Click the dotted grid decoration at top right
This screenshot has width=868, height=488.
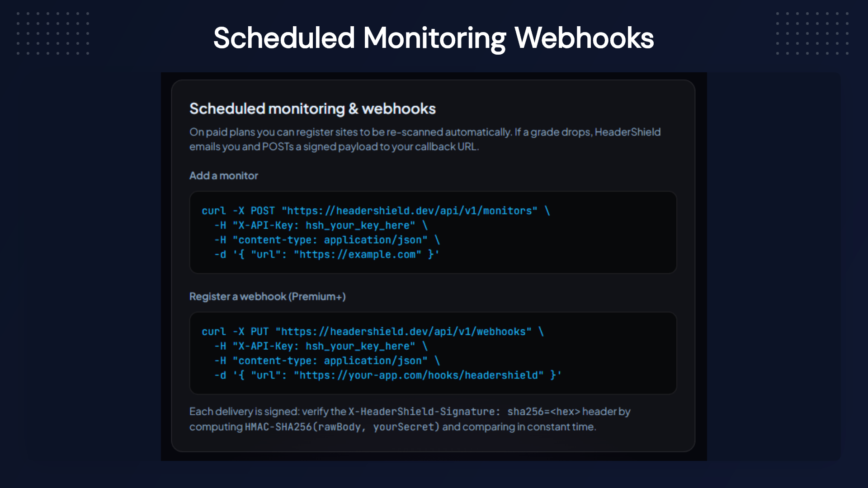tap(812, 33)
